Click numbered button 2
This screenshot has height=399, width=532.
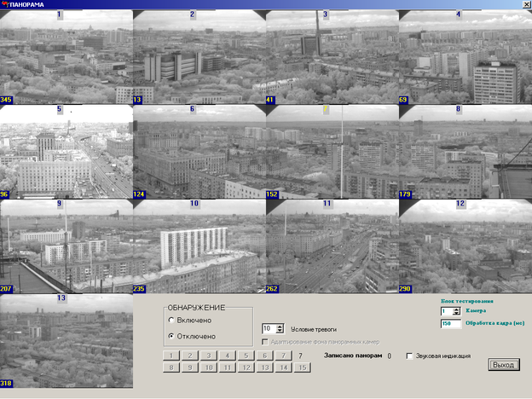point(190,356)
